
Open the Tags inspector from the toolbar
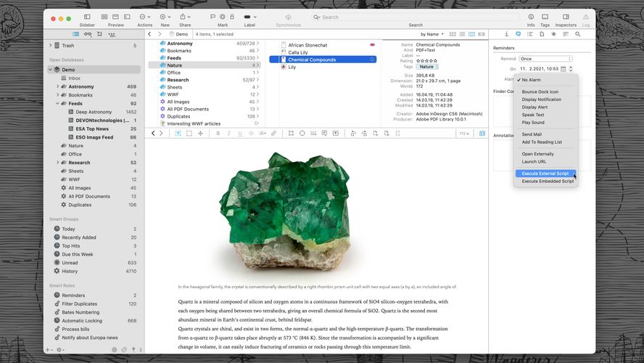pos(545,17)
